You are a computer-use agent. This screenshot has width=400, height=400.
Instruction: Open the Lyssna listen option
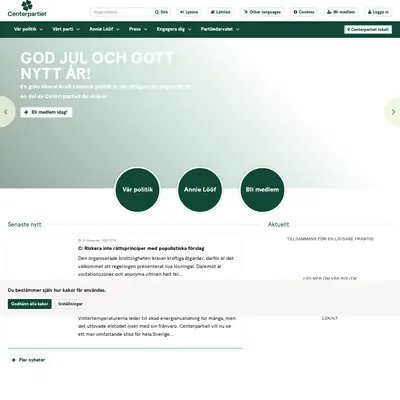(189, 12)
